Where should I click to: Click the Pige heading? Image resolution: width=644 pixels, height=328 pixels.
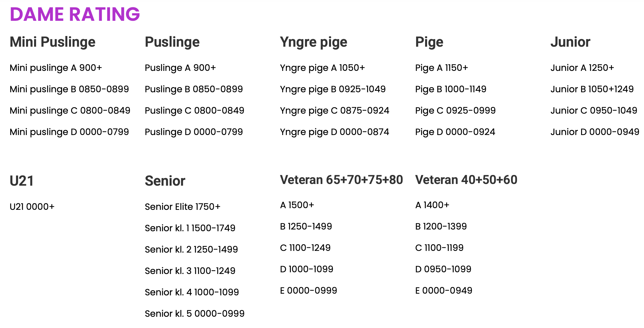[429, 42]
